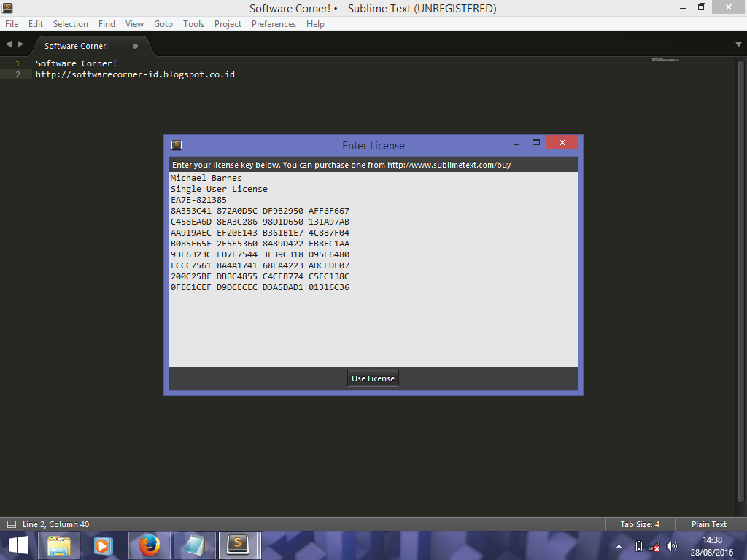This screenshot has height=560, width=747.
Task: Click the editor vertical scrollbar
Action: tap(741, 281)
